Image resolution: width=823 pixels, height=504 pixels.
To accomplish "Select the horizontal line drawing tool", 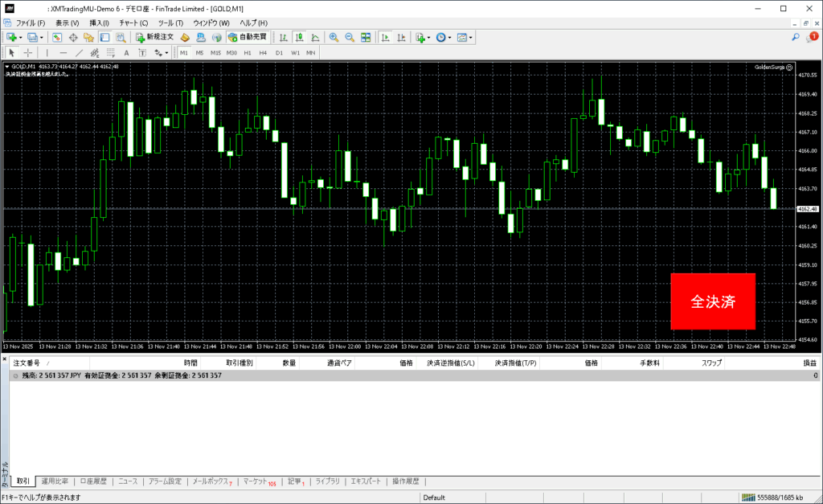I will (x=63, y=52).
